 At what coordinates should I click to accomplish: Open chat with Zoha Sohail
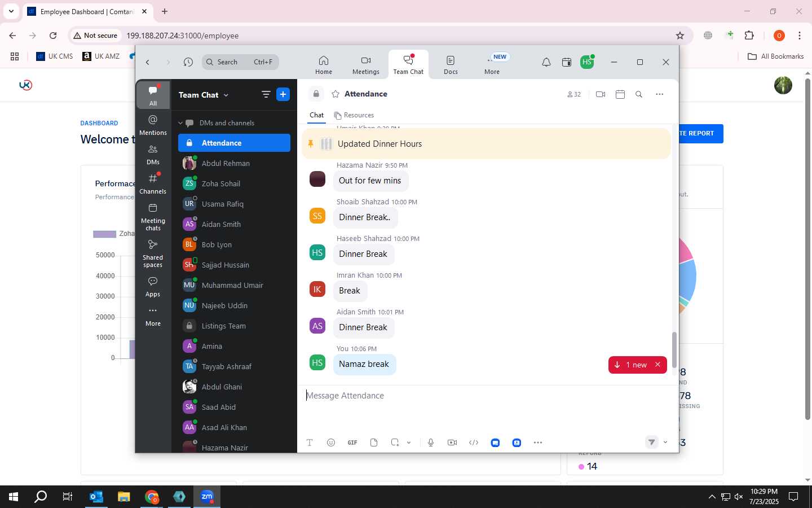(x=234, y=183)
